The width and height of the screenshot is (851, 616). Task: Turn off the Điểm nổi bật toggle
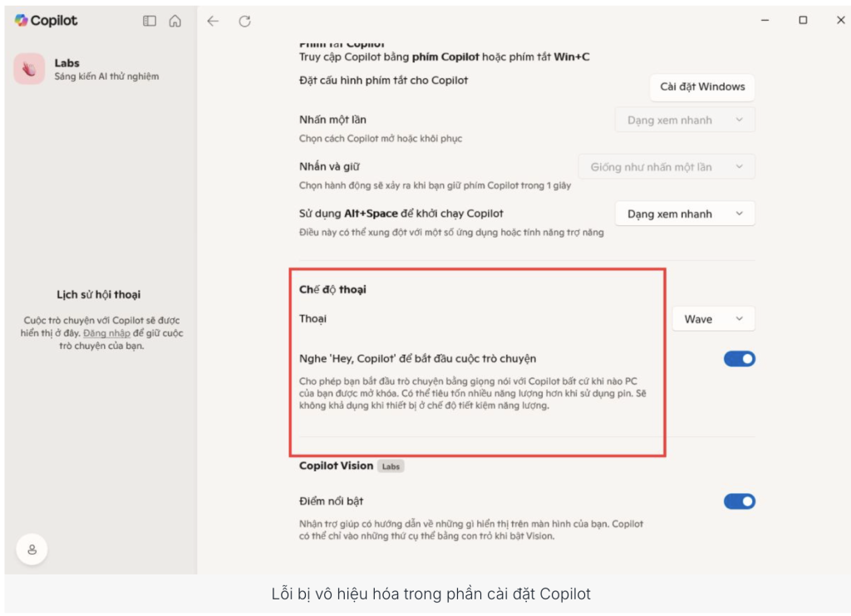tap(739, 501)
